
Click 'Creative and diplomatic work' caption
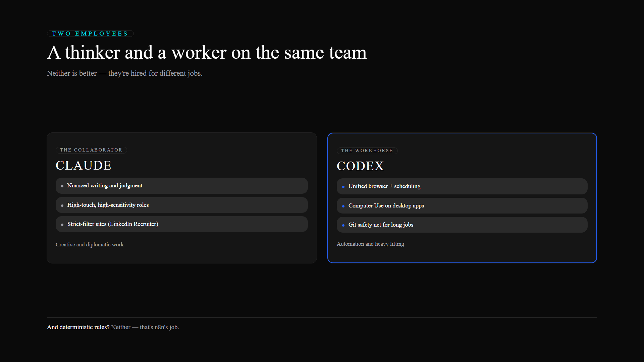90,245
